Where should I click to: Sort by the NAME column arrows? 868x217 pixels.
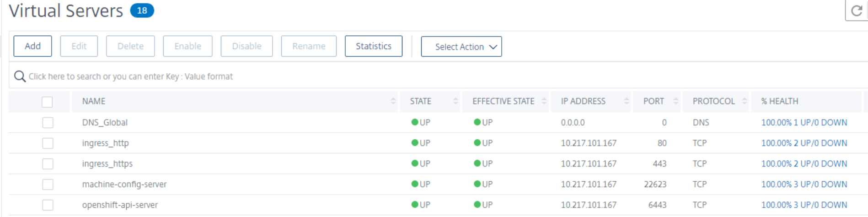(x=393, y=101)
